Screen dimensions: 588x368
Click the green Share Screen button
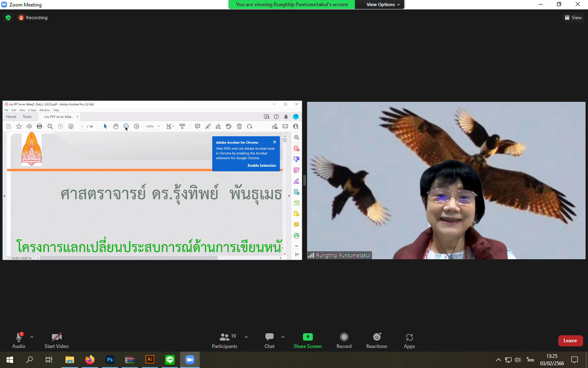[307, 340]
